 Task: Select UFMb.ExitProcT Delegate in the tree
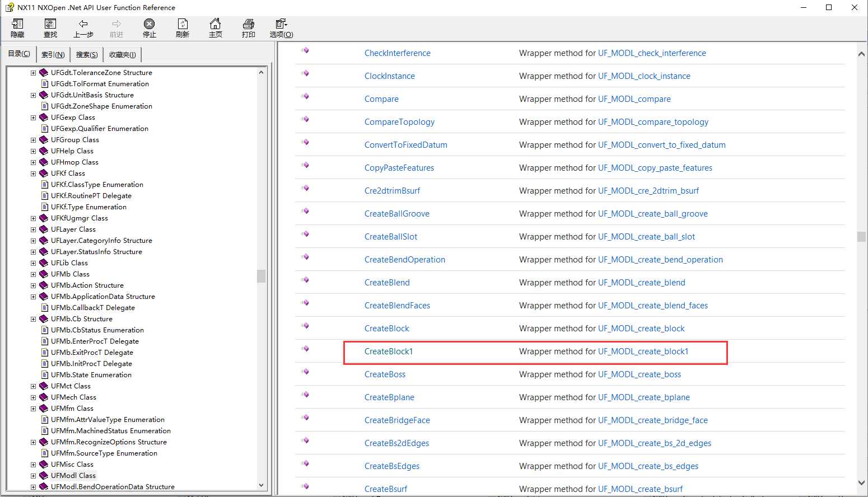pos(92,353)
